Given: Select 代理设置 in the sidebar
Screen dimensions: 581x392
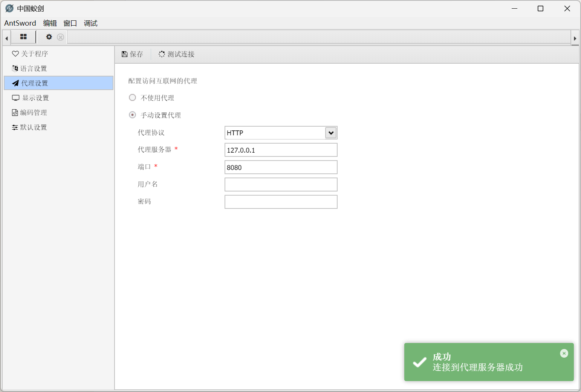Looking at the screenshot, I should point(58,83).
